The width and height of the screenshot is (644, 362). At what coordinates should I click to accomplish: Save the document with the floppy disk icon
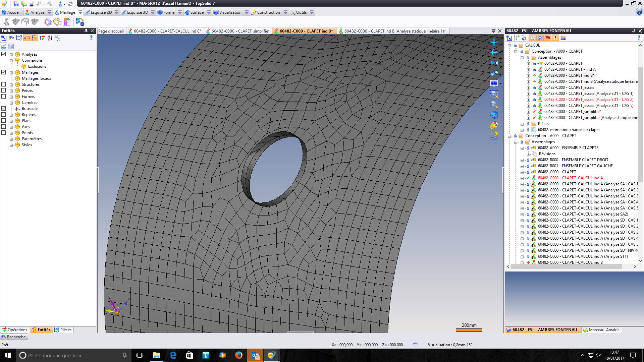16,4
